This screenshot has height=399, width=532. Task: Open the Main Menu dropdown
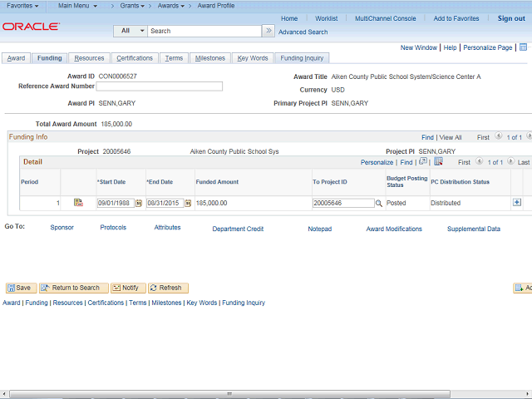coord(77,6)
